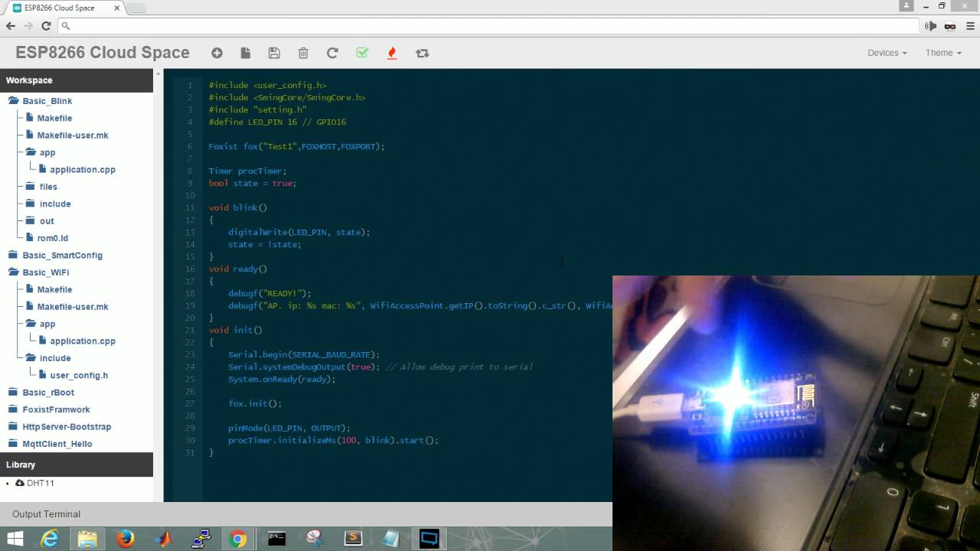
Task: Click the green checkmark compile icon
Action: (362, 53)
